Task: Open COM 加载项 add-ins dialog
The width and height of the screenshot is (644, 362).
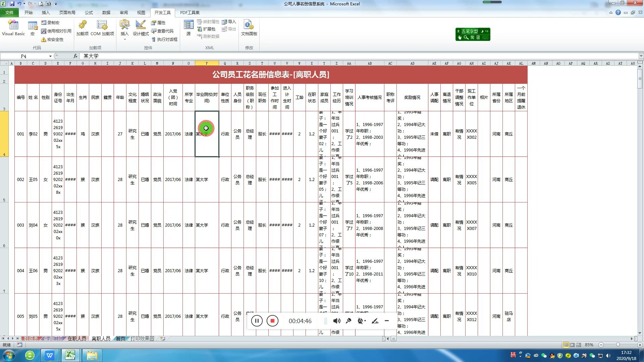Action: pyautogui.click(x=102, y=27)
